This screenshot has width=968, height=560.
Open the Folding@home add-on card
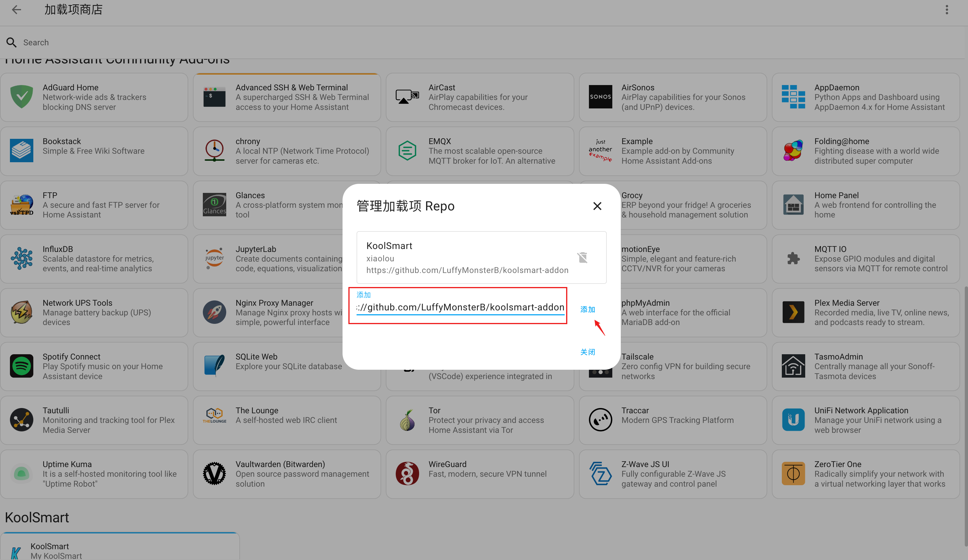(x=865, y=151)
